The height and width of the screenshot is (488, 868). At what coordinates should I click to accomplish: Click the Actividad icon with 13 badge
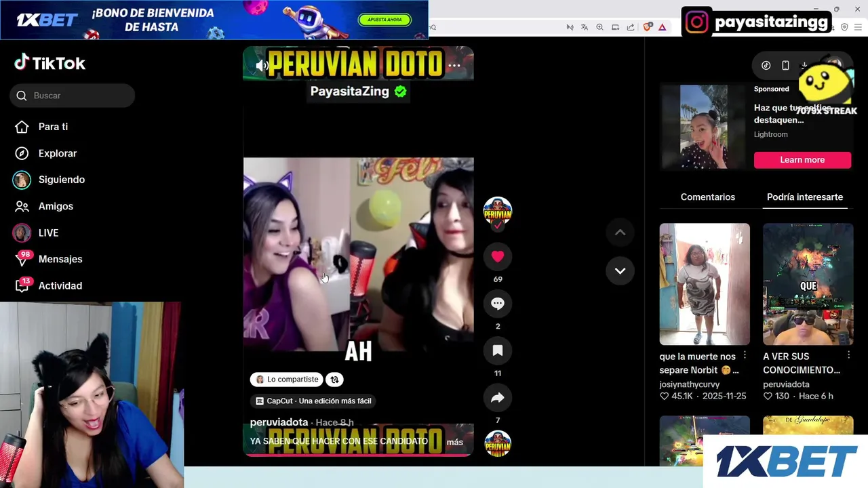22,285
